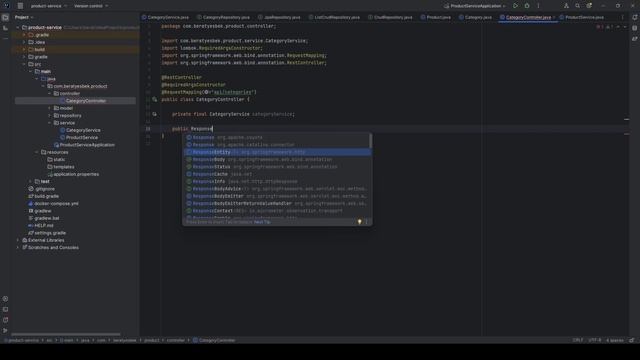Open the Services tool window sidebar icon
Image resolution: width=640 pixels, height=360 pixels.
(5, 299)
